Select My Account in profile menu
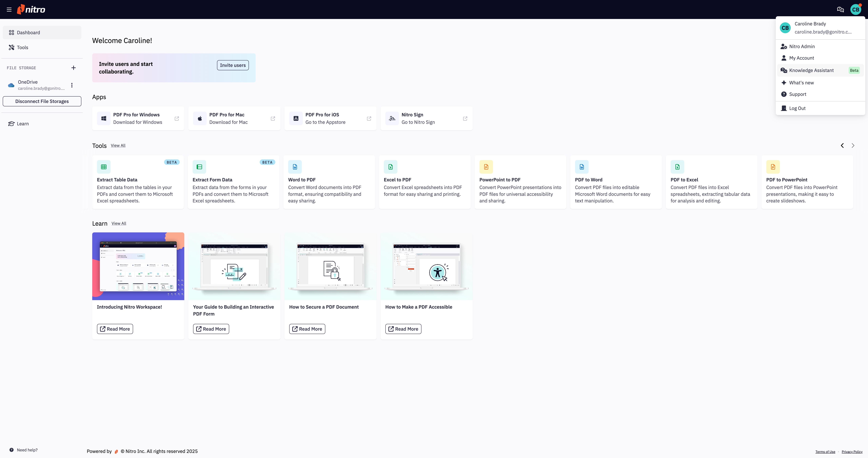The image size is (868, 458). click(x=820, y=58)
